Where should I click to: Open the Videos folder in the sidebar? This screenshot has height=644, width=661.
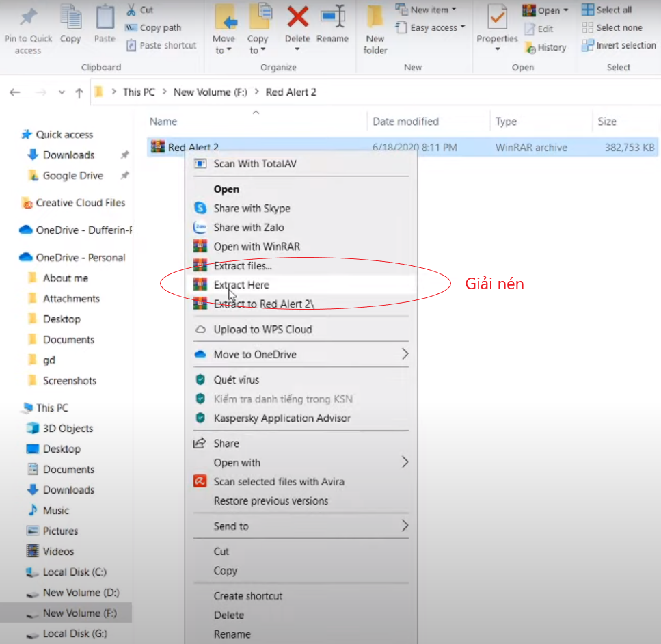(51, 551)
